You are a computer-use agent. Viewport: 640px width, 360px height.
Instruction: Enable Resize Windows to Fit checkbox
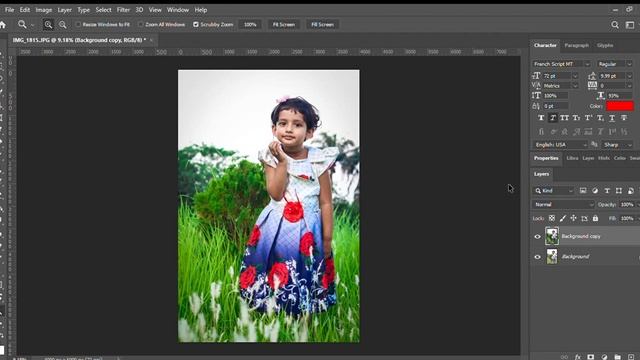click(x=78, y=25)
